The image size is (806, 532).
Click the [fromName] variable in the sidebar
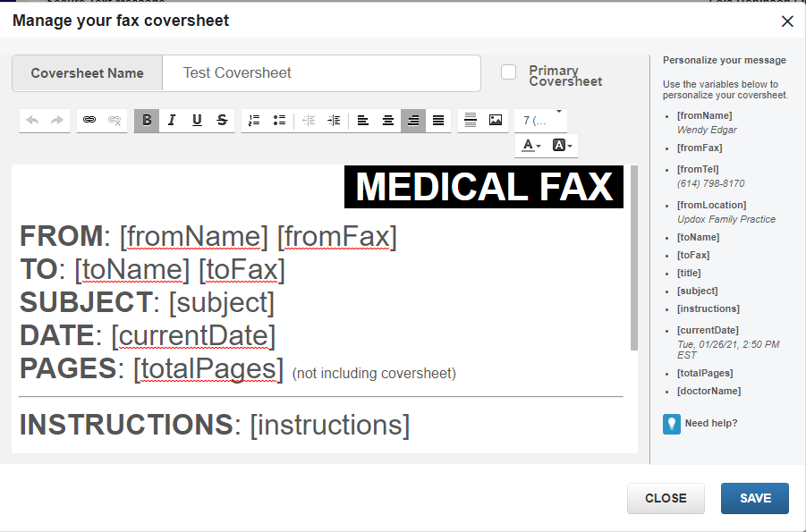704,115
